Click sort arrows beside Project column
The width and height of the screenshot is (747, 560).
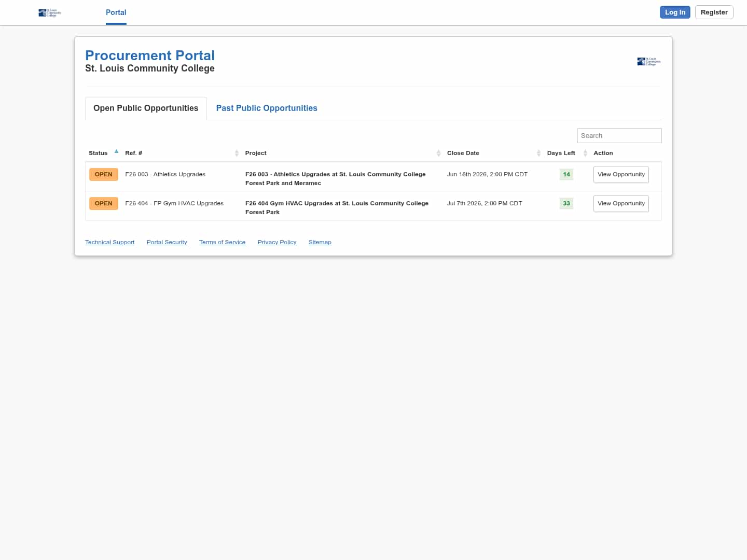438,153
